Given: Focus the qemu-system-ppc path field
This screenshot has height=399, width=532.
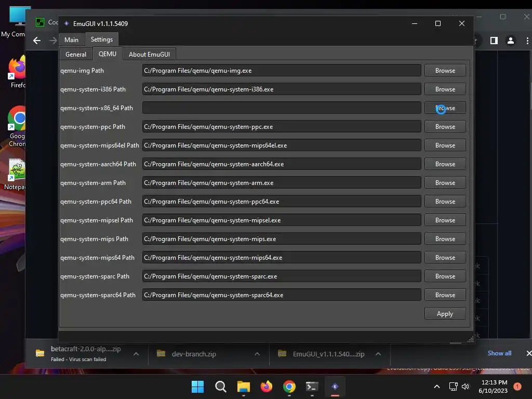Looking at the screenshot, I should [x=282, y=127].
